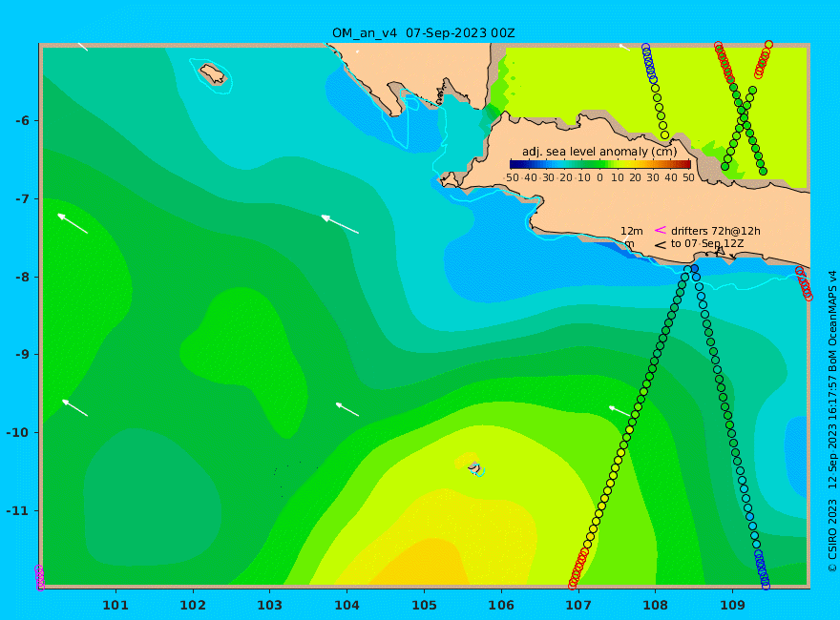This screenshot has width=840, height=620.
Task: Click the small island near 102E, 5.5S
Action: coord(213,73)
